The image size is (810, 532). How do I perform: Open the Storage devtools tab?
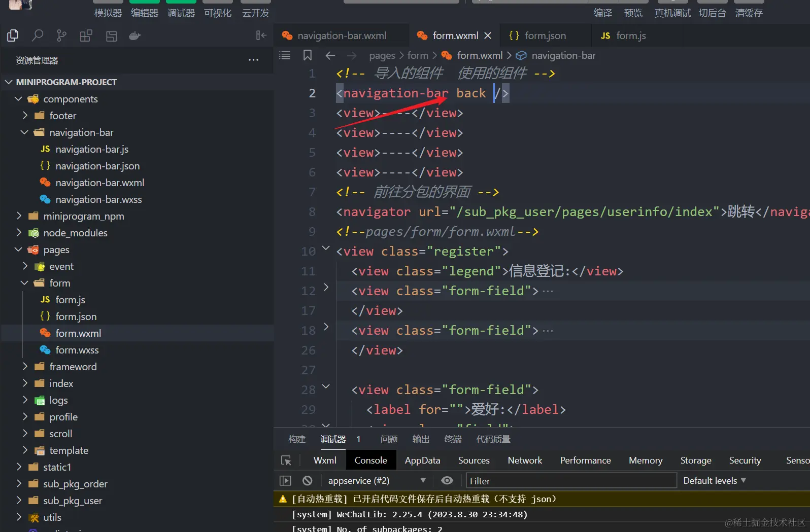(696, 460)
